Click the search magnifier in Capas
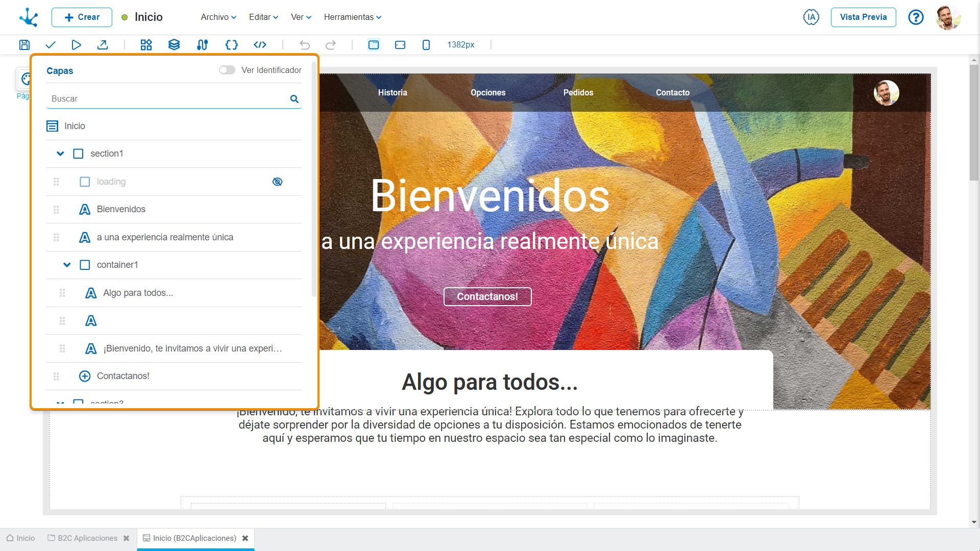The width and height of the screenshot is (980, 551). click(295, 99)
